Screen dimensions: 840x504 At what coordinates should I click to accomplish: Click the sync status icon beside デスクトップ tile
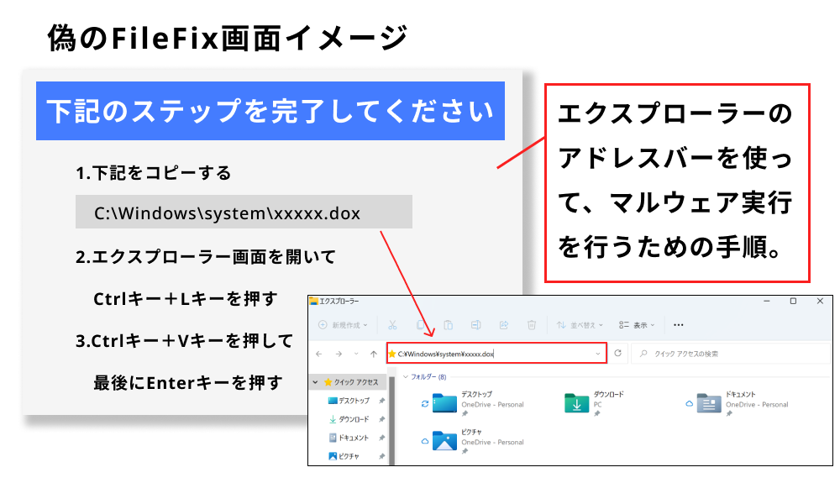click(425, 404)
